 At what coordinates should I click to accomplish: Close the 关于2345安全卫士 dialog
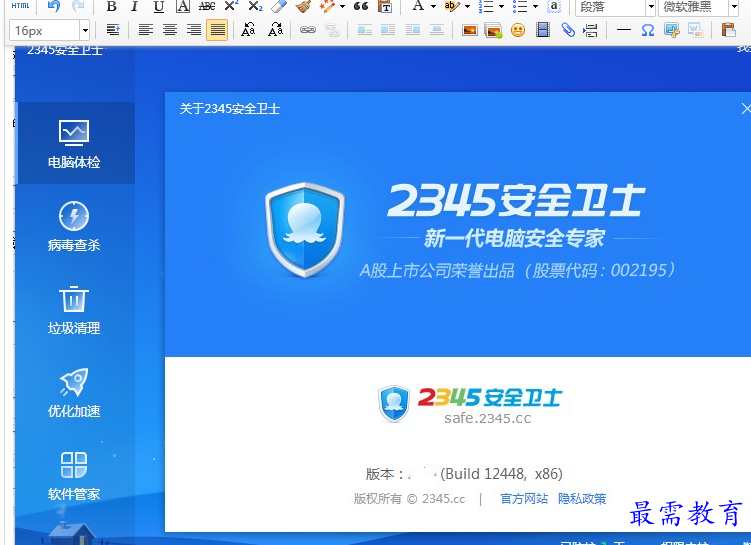click(x=746, y=109)
